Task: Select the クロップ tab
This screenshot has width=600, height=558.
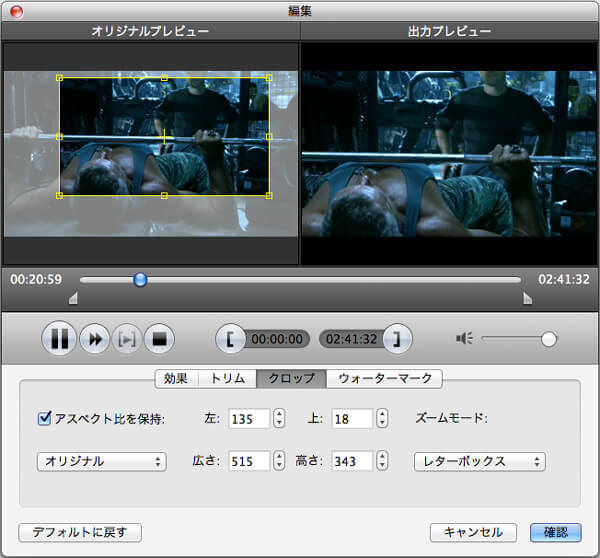Action: click(291, 379)
